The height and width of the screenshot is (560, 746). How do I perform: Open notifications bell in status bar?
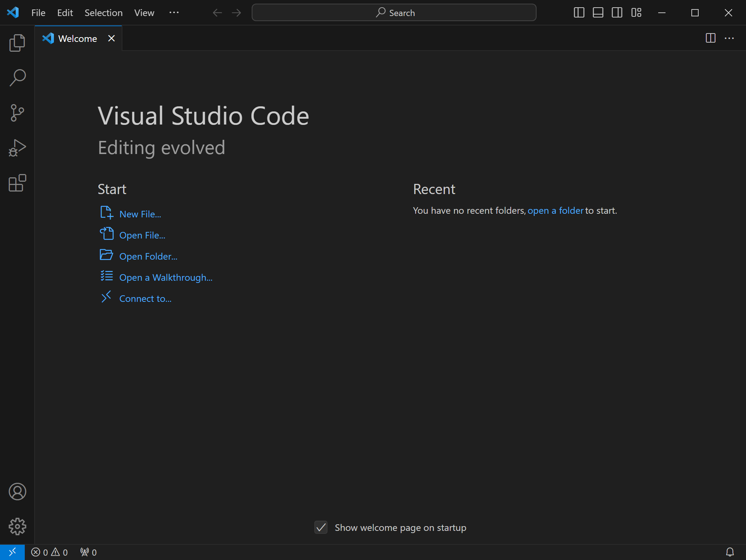(x=730, y=552)
